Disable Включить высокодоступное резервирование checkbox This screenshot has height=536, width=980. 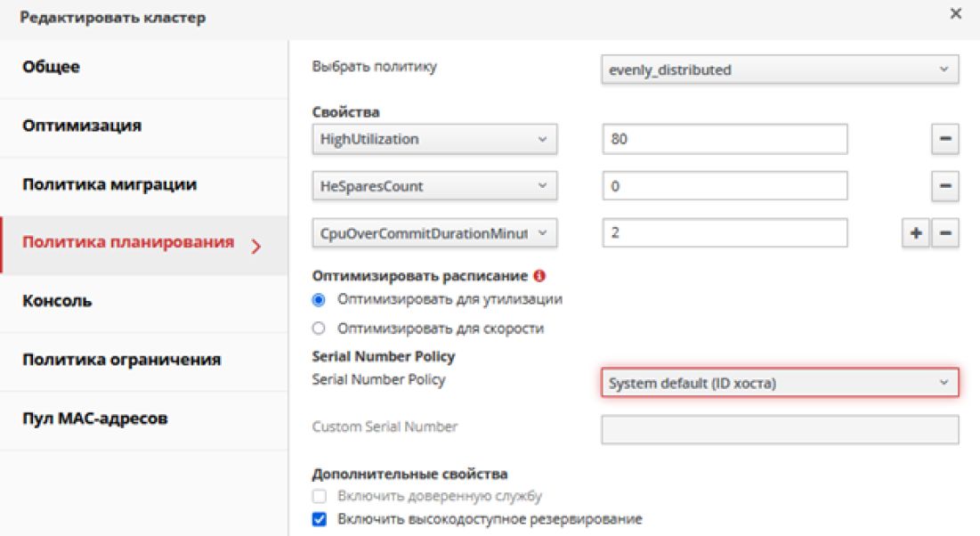tap(320, 519)
